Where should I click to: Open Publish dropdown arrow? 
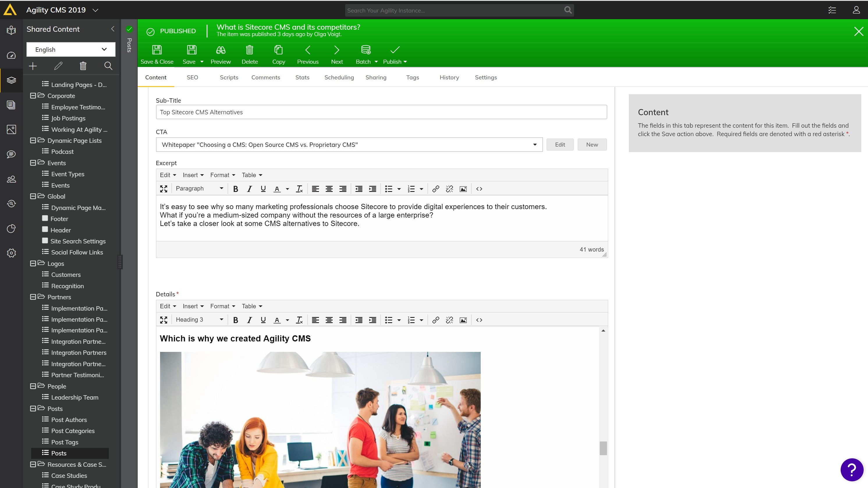(x=405, y=62)
